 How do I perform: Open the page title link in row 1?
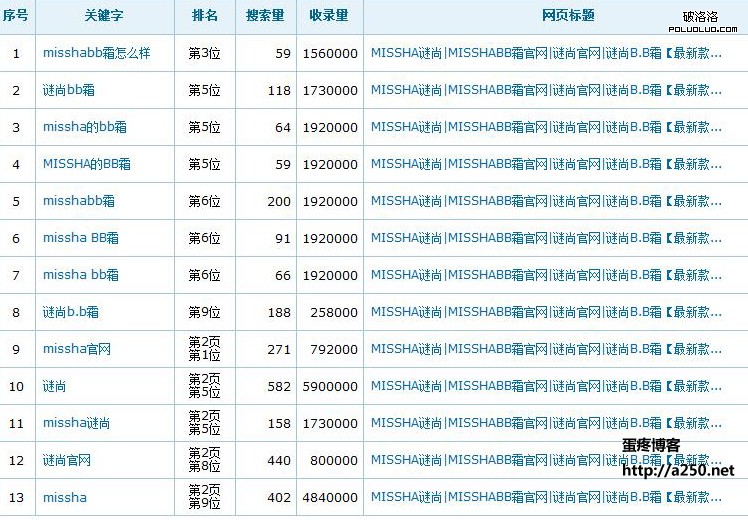coord(546,53)
